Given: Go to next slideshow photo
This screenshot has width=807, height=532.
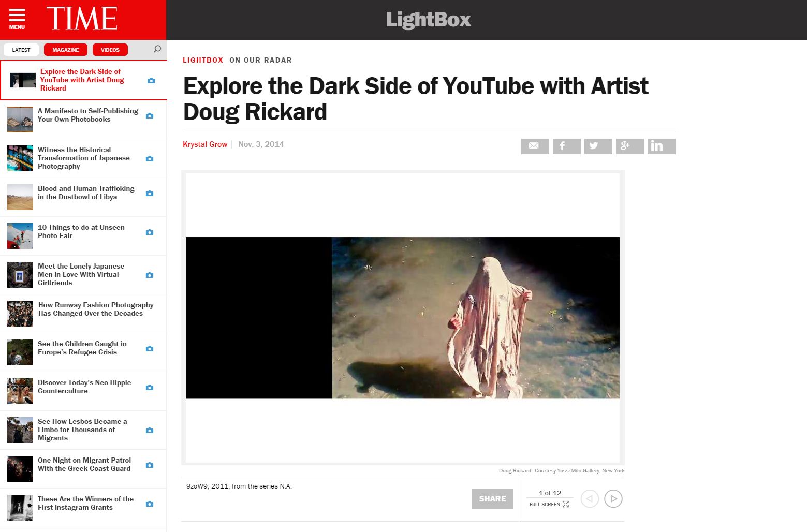Looking at the screenshot, I should tap(613, 499).
